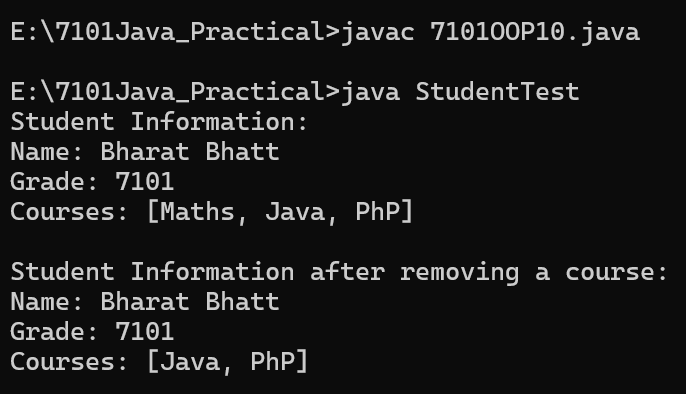Screen dimensions: 686x394
Task: Click the word 'StudentTest' in the command
Action: tap(497, 92)
